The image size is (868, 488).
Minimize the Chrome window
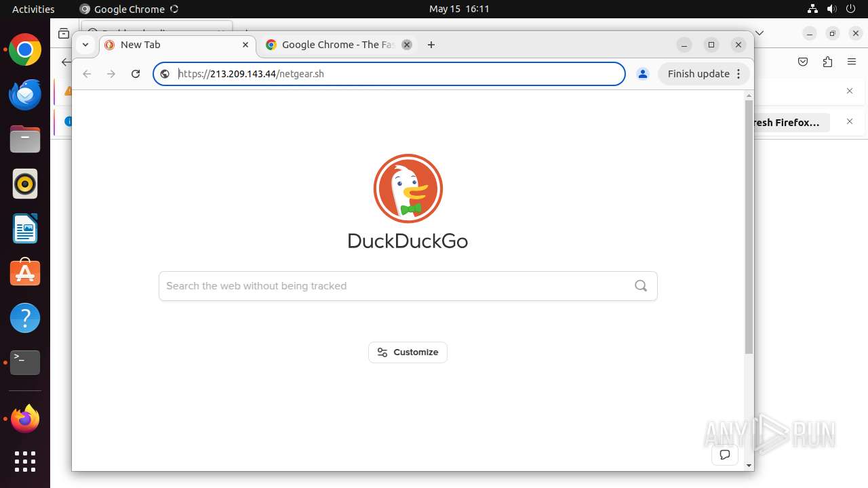(x=684, y=45)
